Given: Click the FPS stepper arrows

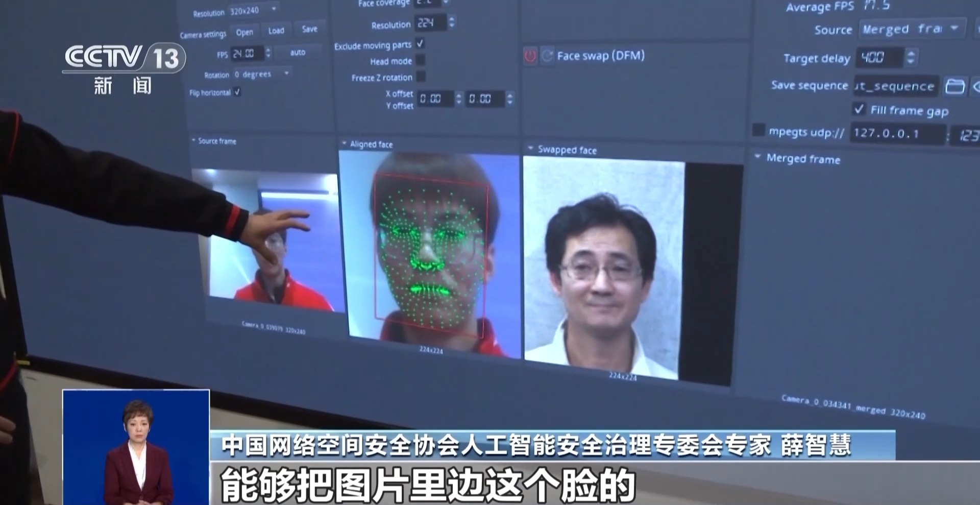Looking at the screenshot, I should tap(268, 53).
